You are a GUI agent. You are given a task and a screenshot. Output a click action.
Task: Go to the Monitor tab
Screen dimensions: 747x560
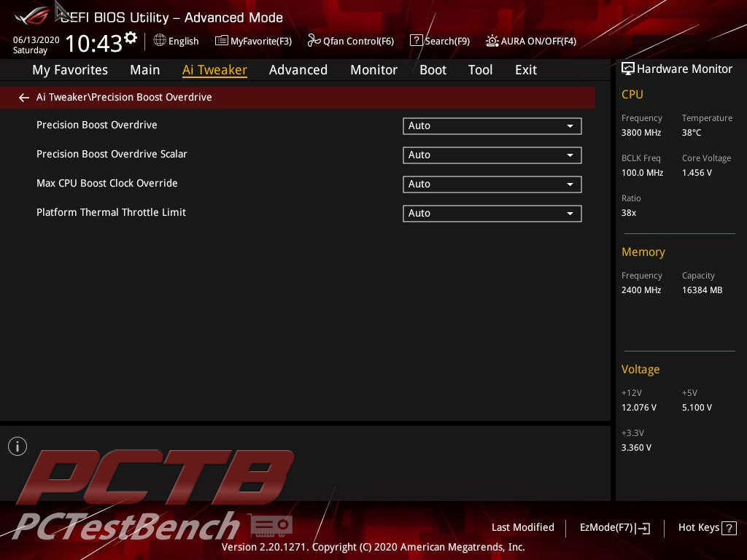tap(374, 70)
